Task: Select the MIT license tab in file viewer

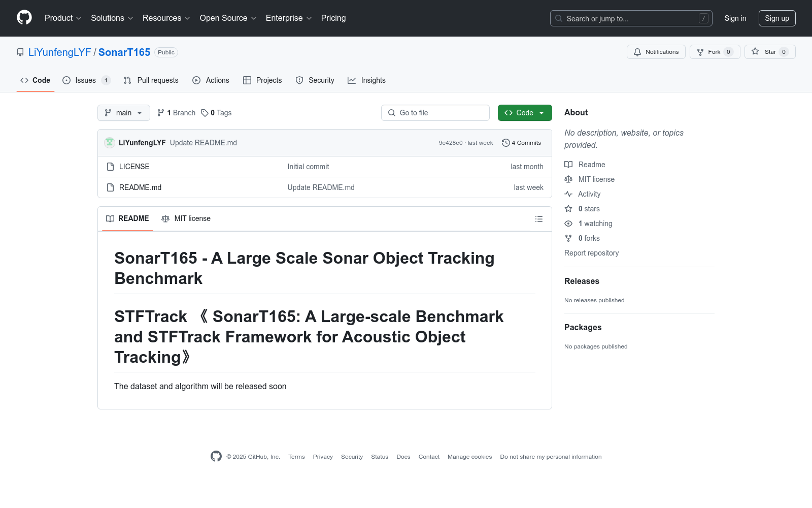Action: coord(186,218)
